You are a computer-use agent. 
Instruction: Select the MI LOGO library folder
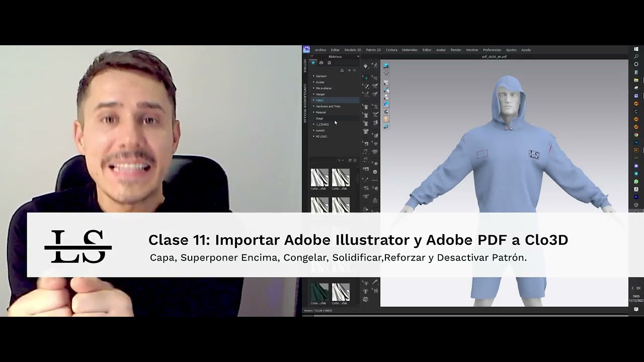point(321,136)
